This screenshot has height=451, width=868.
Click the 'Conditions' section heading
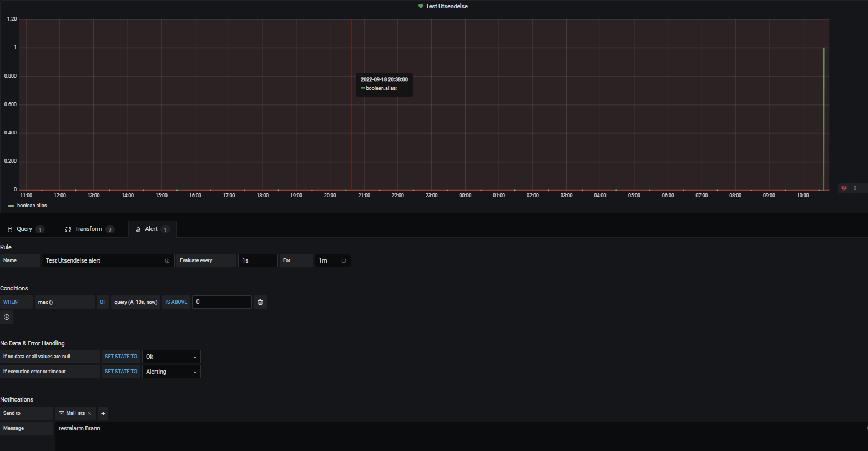tap(14, 288)
